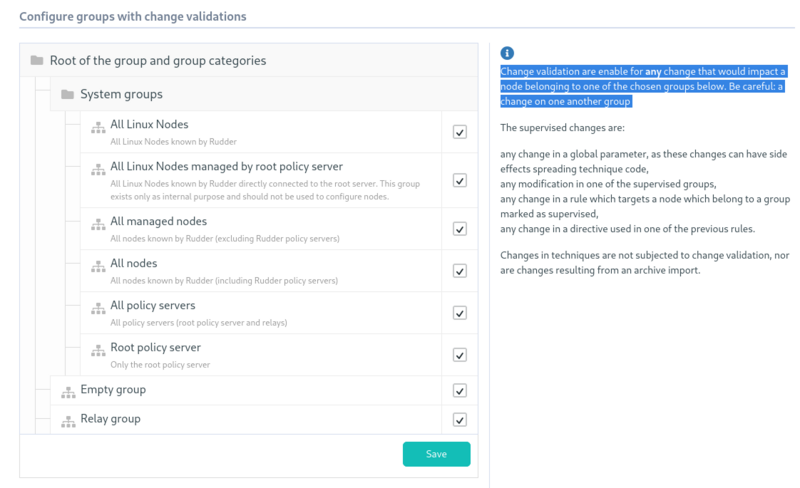Viewport: 800px width, 488px height.
Task: Select the All Linux Nodes group name
Action: click(149, 124)
